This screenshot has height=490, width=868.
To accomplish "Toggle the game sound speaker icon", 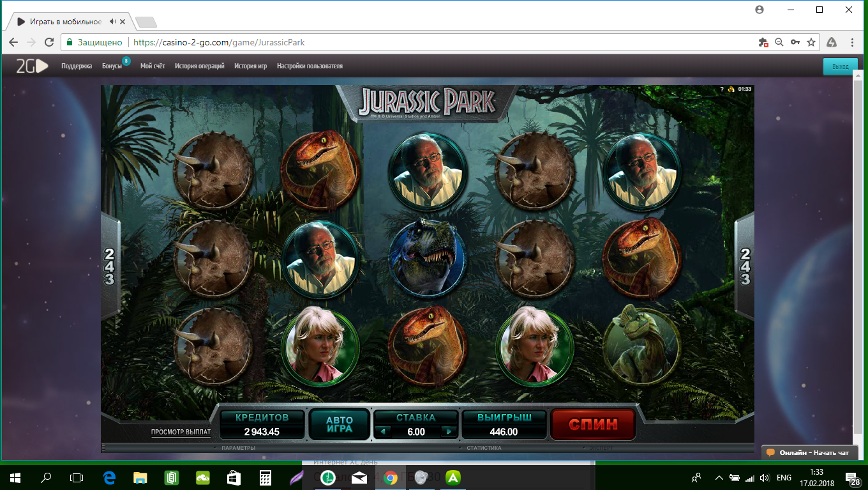I will (731, 89).
